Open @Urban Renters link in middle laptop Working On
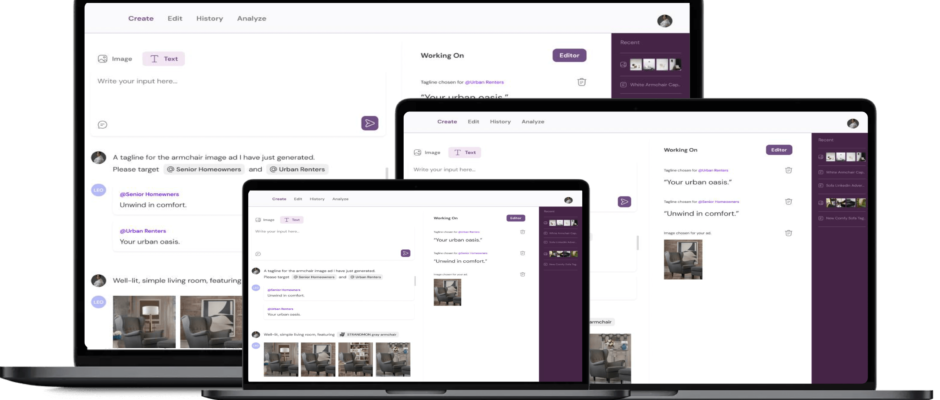Image resolution: width=940 pixels, height=400 pixels. click(713, 170)
